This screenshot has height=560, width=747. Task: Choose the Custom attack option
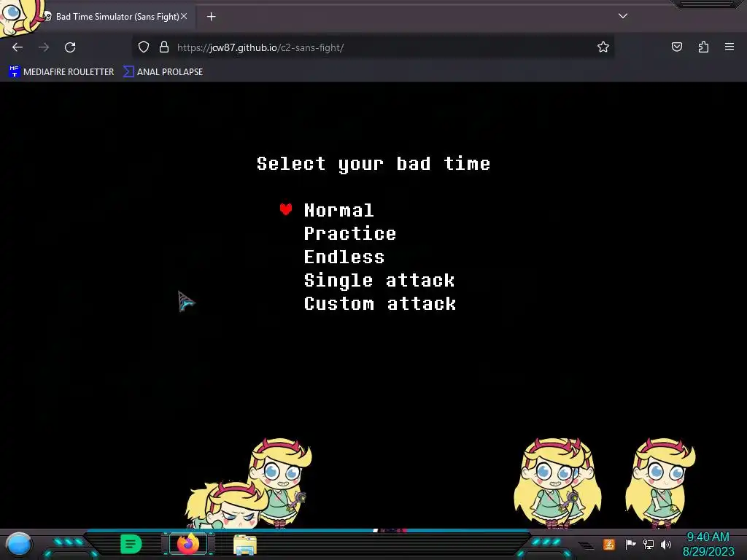point(380,303)
